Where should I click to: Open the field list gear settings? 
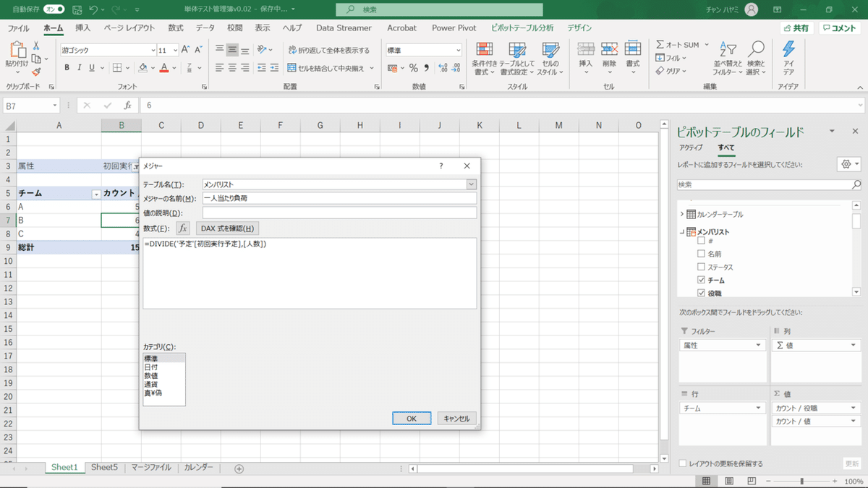click(848, 164)
